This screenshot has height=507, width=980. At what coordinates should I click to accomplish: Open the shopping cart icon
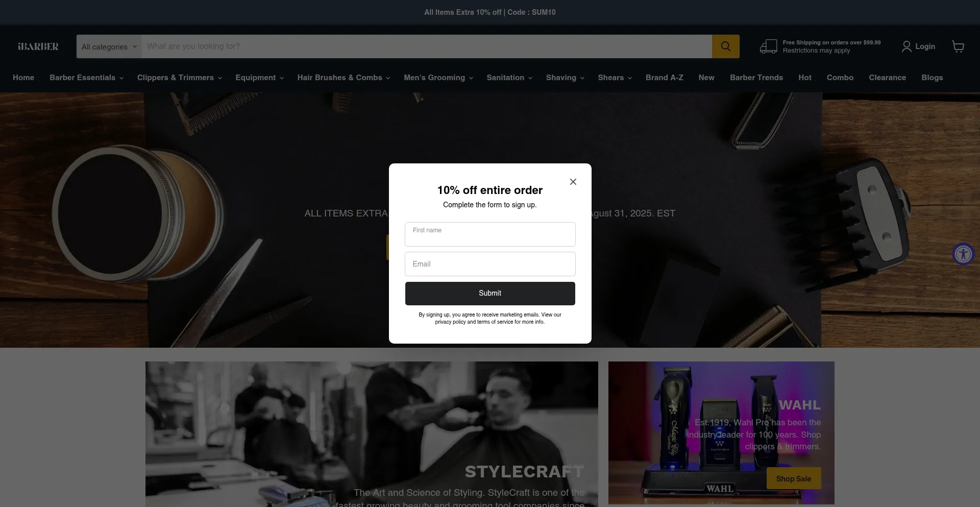[x=958, y=46]
